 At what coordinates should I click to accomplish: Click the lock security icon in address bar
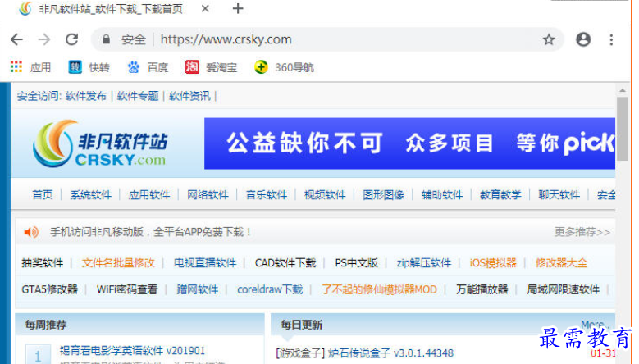click(107, 39)
